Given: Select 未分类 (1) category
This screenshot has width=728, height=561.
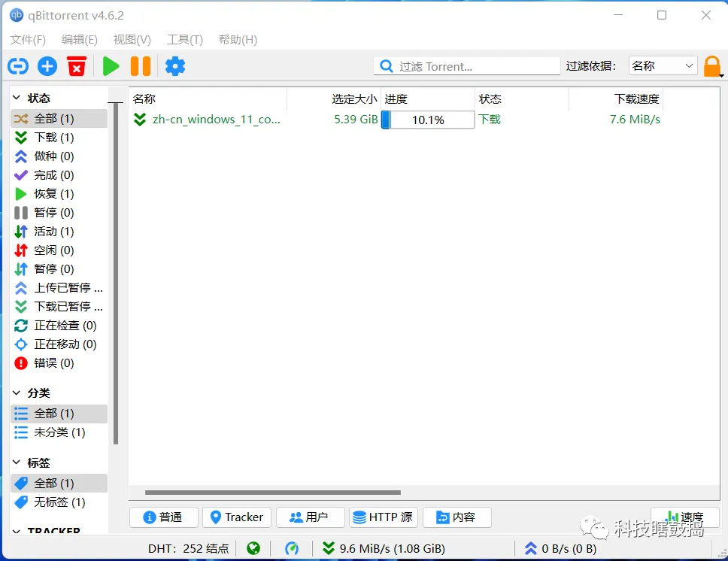Looking at the screenshot, I should [x=59, y=432].
